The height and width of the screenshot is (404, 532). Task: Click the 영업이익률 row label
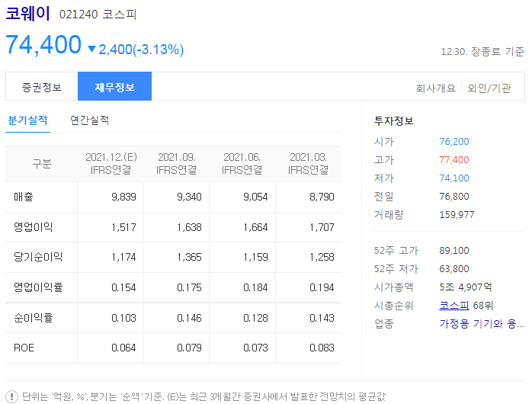[x=38, y=287]
